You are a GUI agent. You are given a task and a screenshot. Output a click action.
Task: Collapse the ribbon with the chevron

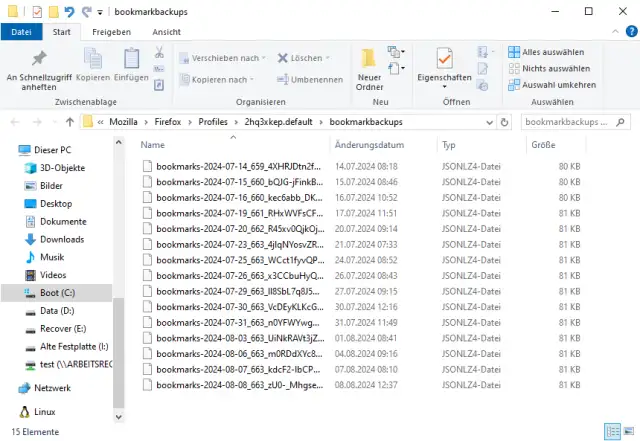click(615, 31)
